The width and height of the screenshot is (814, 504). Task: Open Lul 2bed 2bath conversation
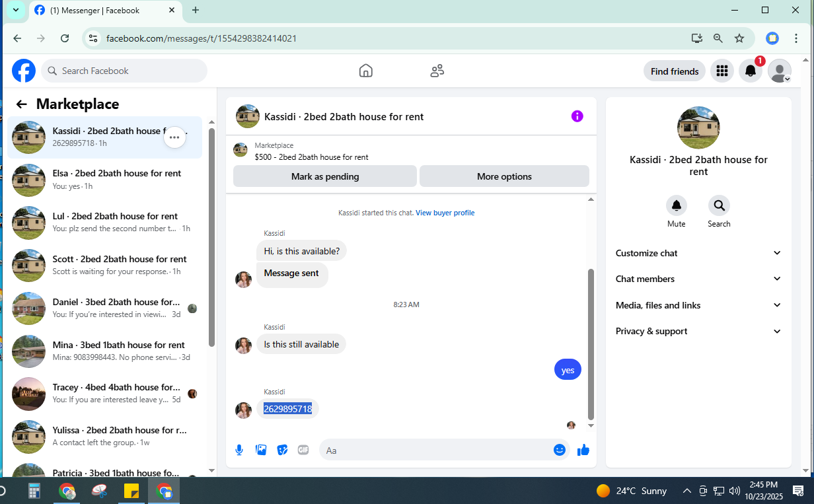pyautogui.click(x=106, y=223)
